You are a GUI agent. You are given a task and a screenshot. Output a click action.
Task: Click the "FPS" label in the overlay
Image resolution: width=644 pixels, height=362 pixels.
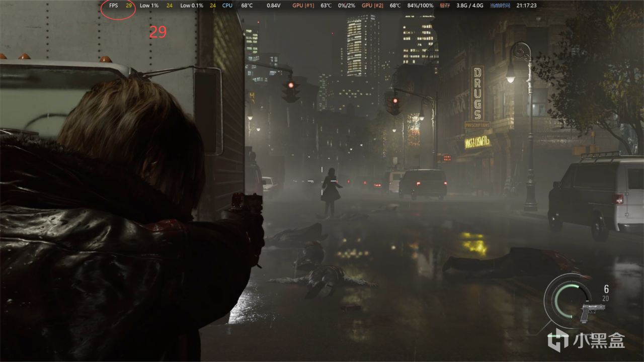(x=114, y=6)
